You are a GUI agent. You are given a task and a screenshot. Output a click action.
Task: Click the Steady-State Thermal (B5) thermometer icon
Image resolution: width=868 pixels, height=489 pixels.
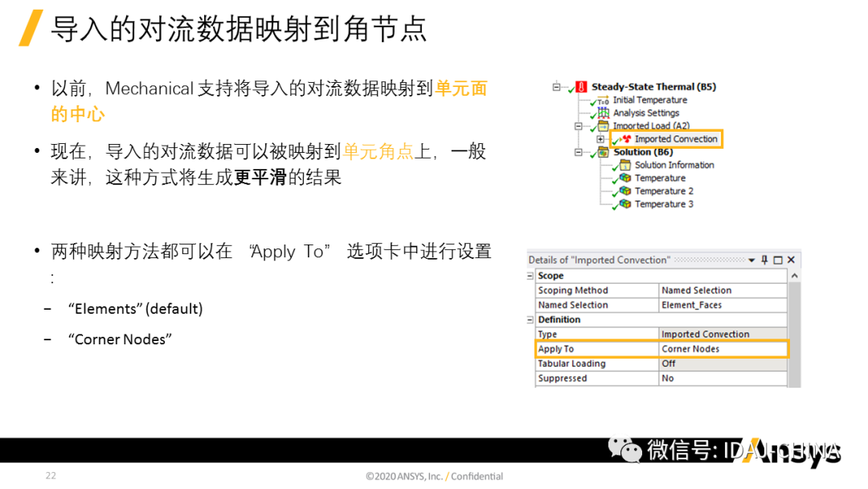(581, 87)
